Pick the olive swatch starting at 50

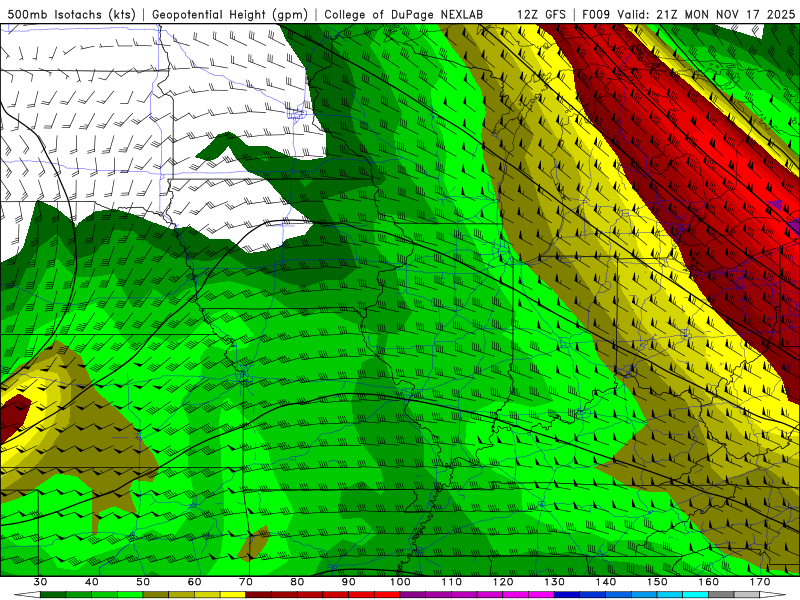(x=156, y=594)
